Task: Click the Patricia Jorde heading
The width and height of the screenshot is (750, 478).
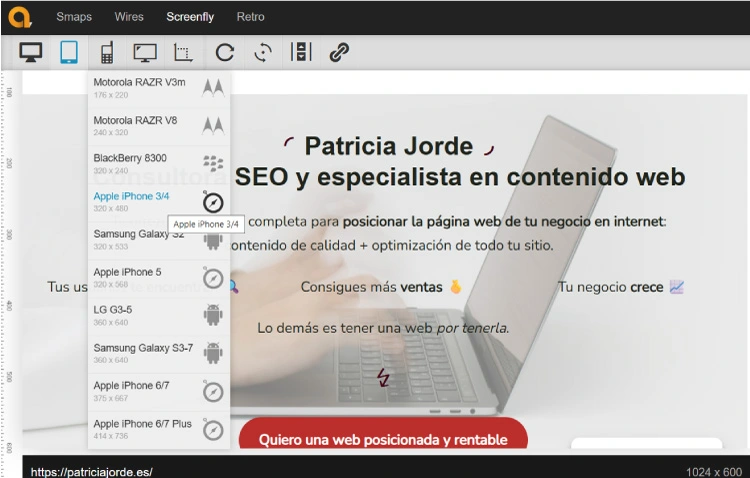Action: pos(389,146)
